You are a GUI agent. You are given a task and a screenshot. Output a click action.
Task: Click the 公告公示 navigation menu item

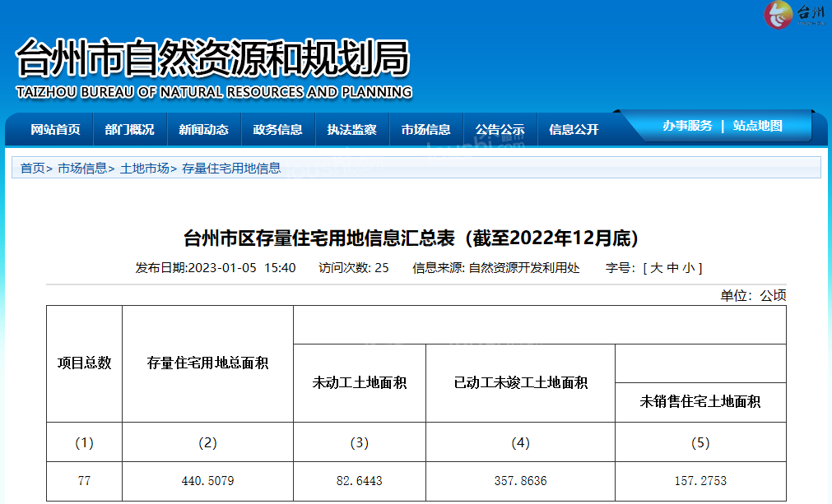point(500,129)
